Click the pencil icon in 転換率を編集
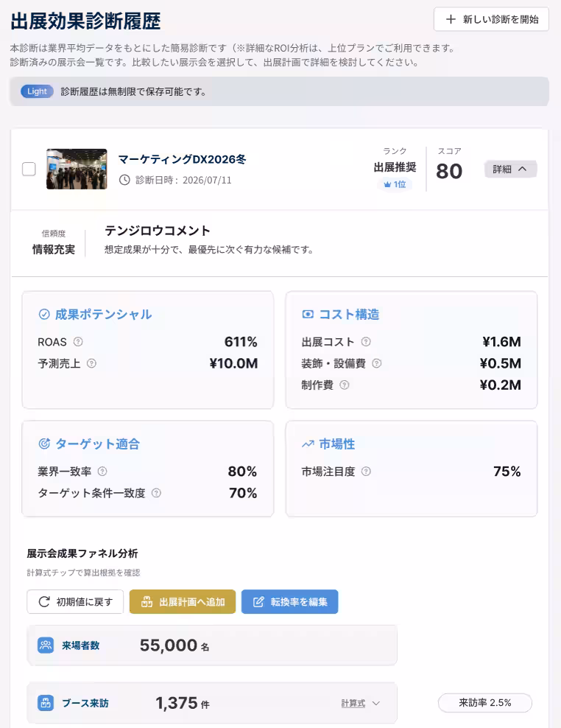The width and height of the screenshot is (561, 728). coord(258,602)
